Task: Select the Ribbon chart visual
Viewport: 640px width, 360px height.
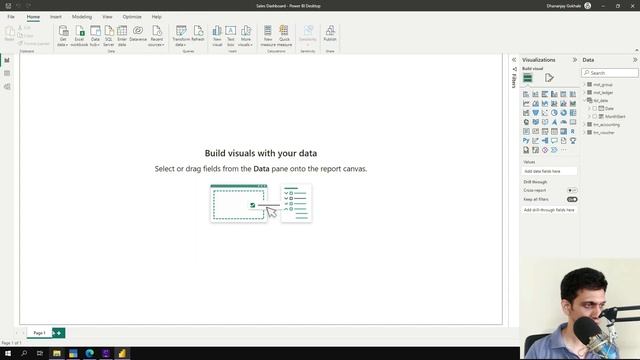Action: click(573, 104)
